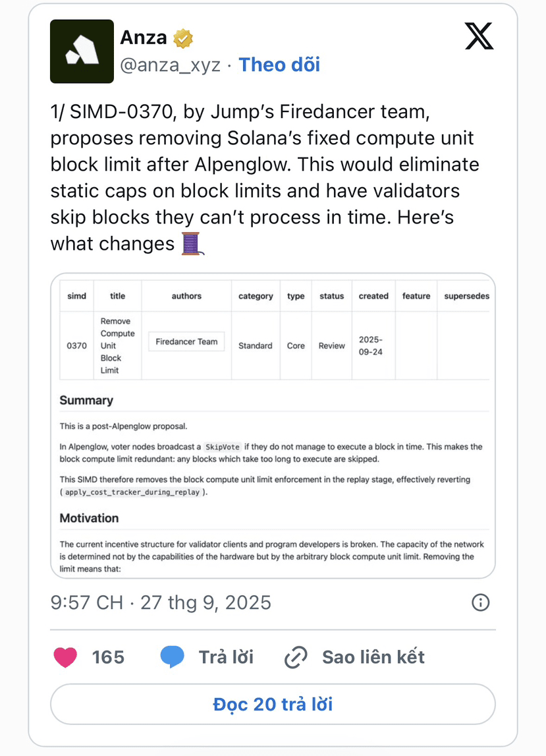
Task: Read replies with Đọc 20 trả lời
Action: point(273,704)
